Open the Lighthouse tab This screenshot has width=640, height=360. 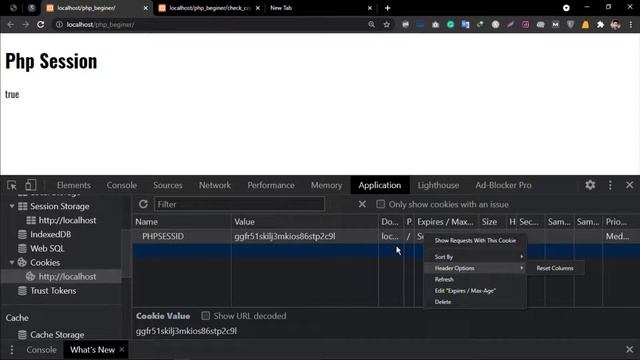(x=438, y=185)
